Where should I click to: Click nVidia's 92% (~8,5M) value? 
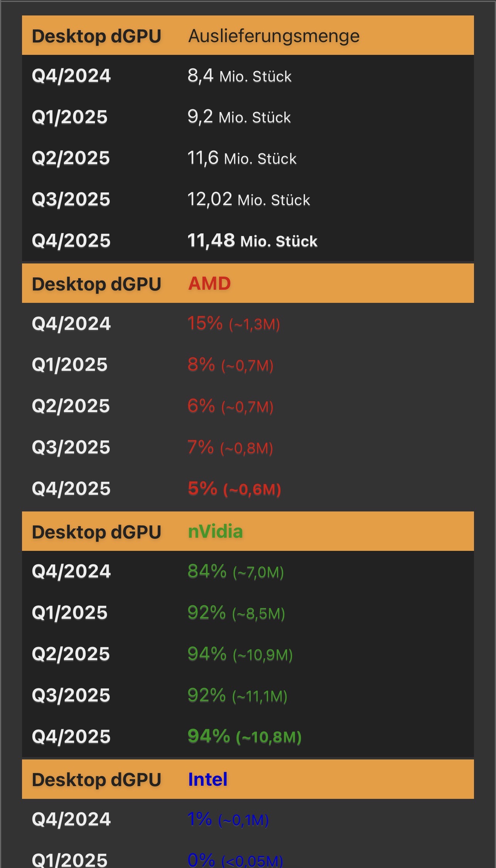(236, 613)
